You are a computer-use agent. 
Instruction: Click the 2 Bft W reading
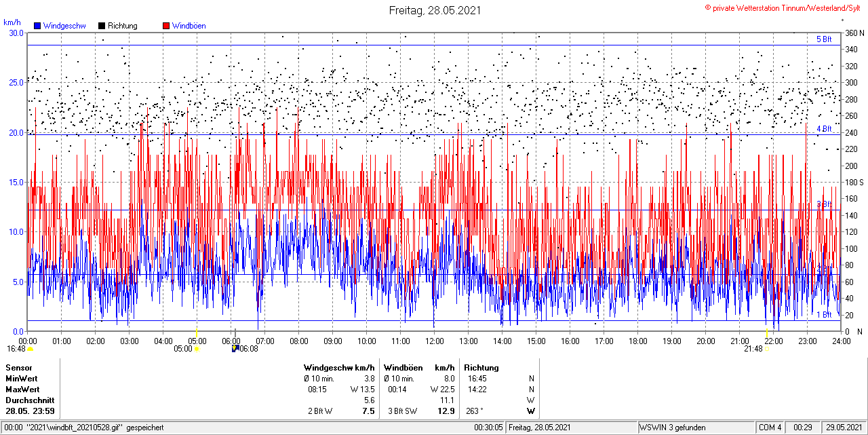pyautogui.click(x=320, y=411)
